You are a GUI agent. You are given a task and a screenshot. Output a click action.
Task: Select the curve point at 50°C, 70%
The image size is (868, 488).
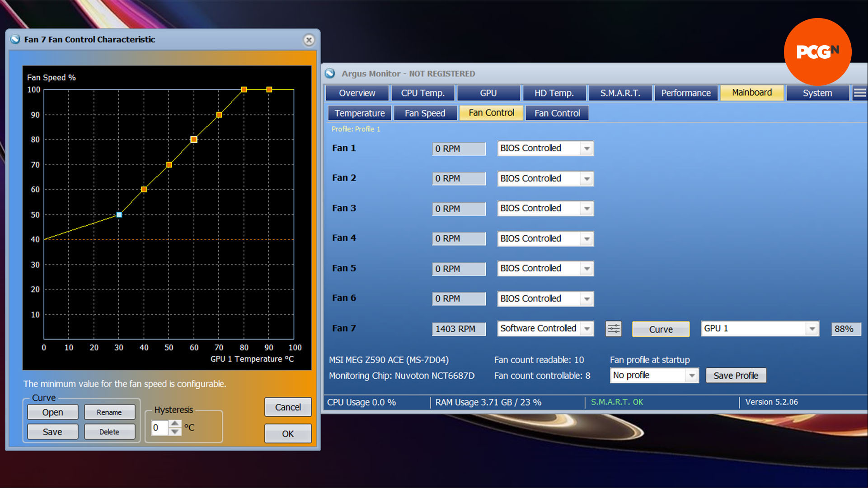(169, 165)
